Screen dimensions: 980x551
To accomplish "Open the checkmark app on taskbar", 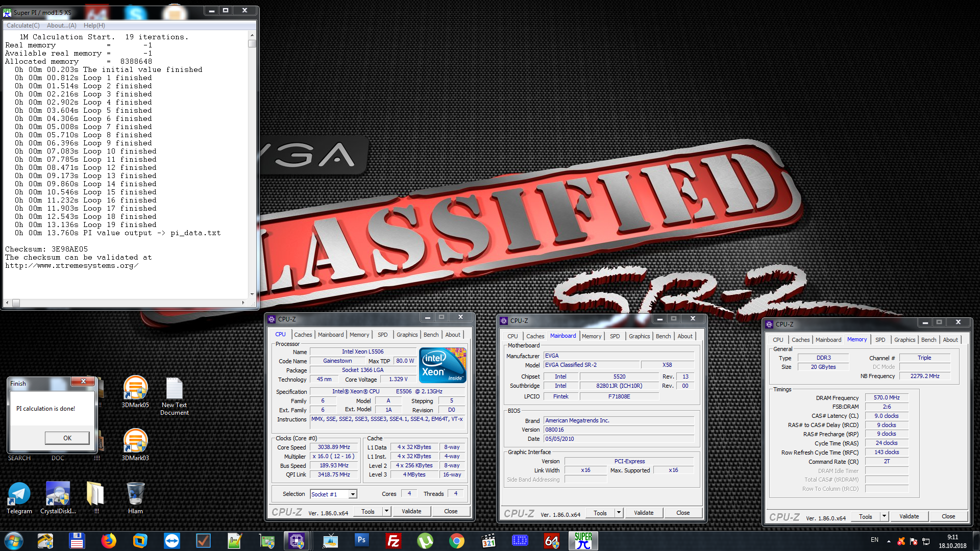I will (203, 541).
